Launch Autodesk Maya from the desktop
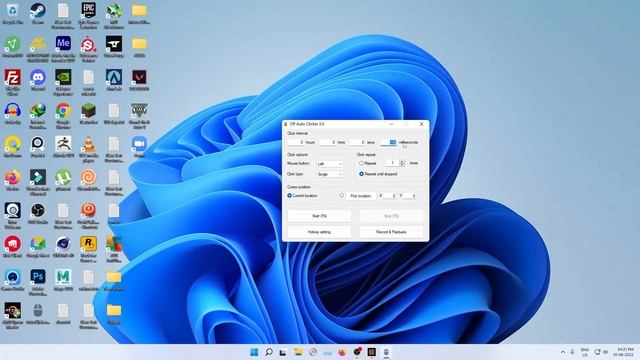Screen dimensions: 640x360 click(63, 281)
